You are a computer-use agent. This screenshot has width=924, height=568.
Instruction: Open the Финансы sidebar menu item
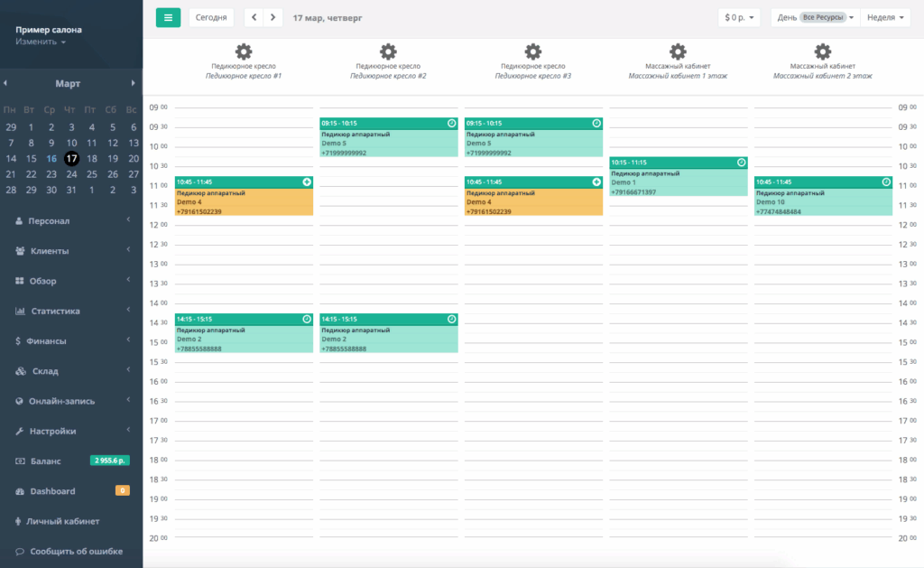(71, 341)
